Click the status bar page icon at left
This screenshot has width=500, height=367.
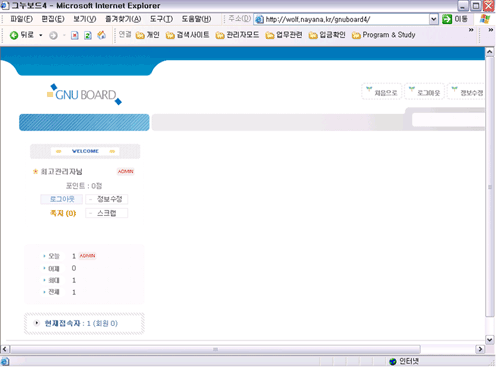click(5, 361)
